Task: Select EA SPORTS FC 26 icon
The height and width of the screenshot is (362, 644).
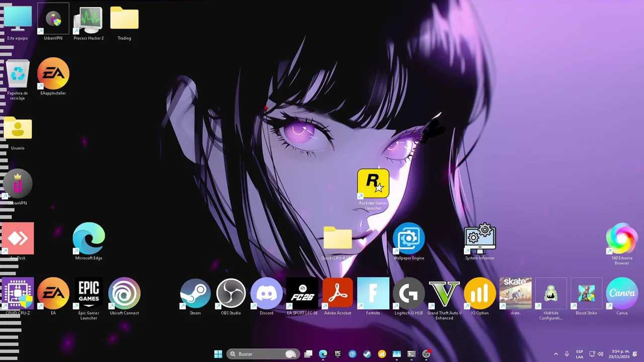Action: (302, 297)
